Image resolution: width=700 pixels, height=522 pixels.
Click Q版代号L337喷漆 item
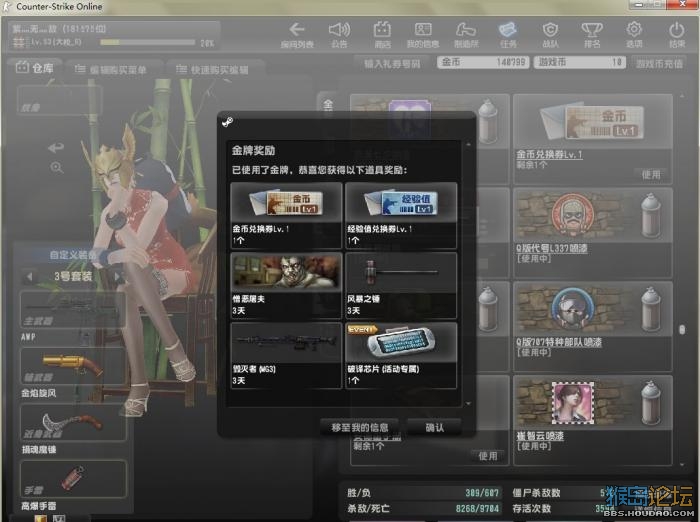point(552,249)
